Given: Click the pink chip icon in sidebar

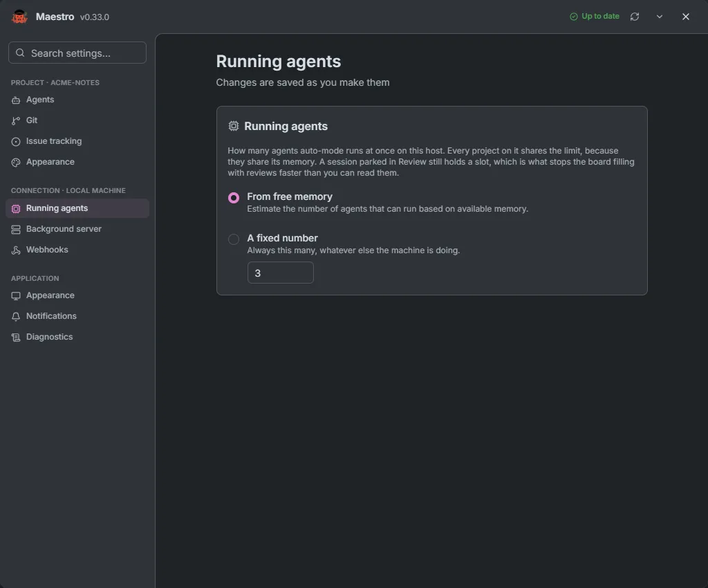Looking at the screenshot, I should 16,209.
